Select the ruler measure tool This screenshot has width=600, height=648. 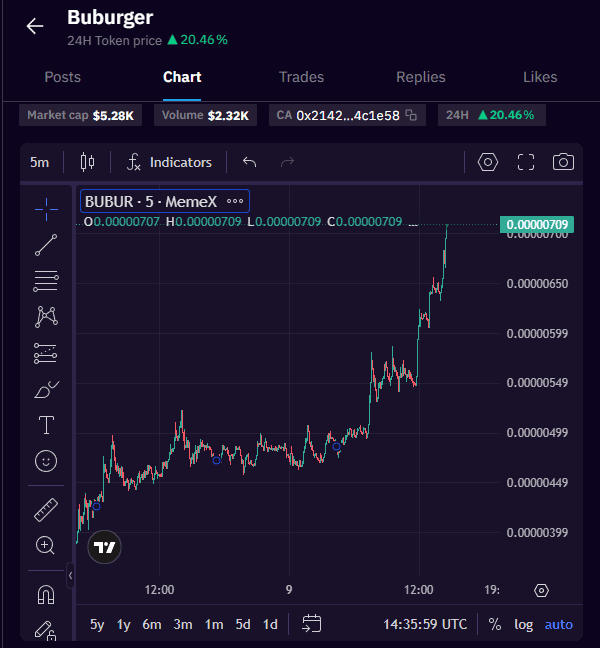46,509
